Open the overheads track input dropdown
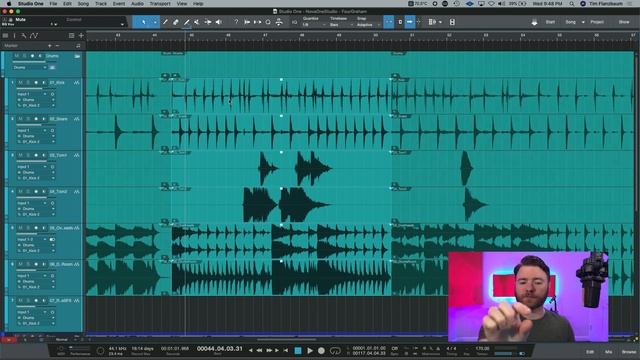The image size is (640, 360). [32, 239]
